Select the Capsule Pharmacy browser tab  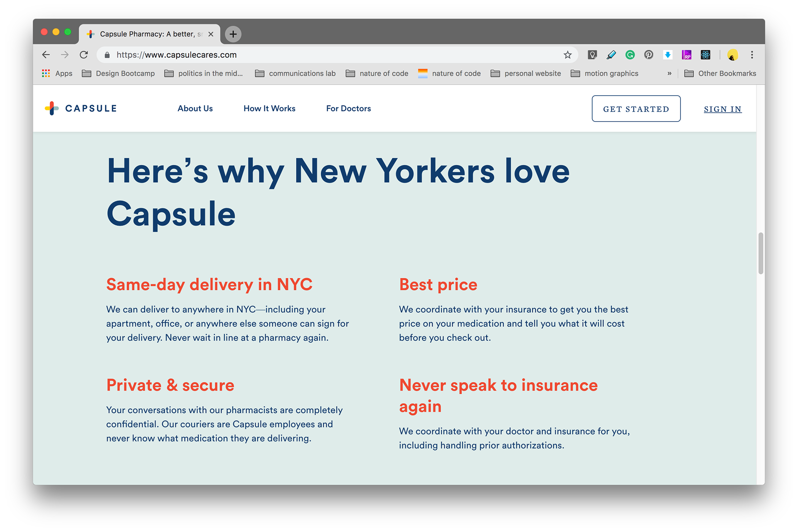click(150, 34)
